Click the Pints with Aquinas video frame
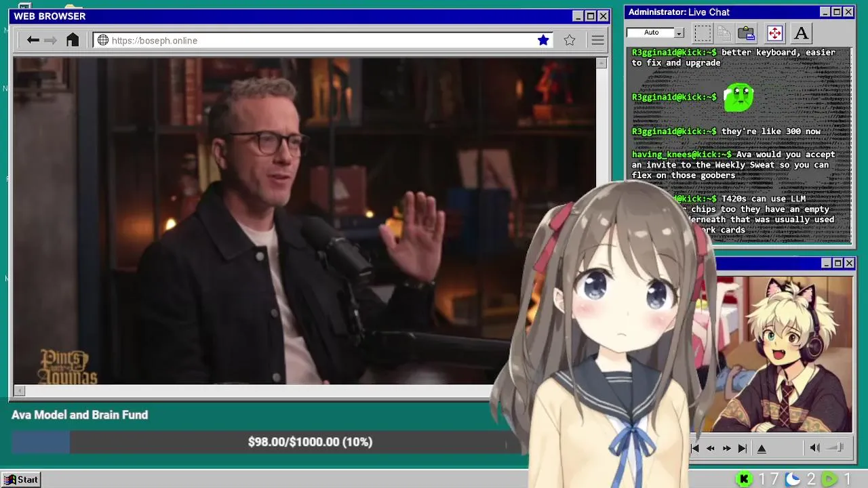Image resolution: width=868 pixels, height=488 pixels. [x=304, y=221]
